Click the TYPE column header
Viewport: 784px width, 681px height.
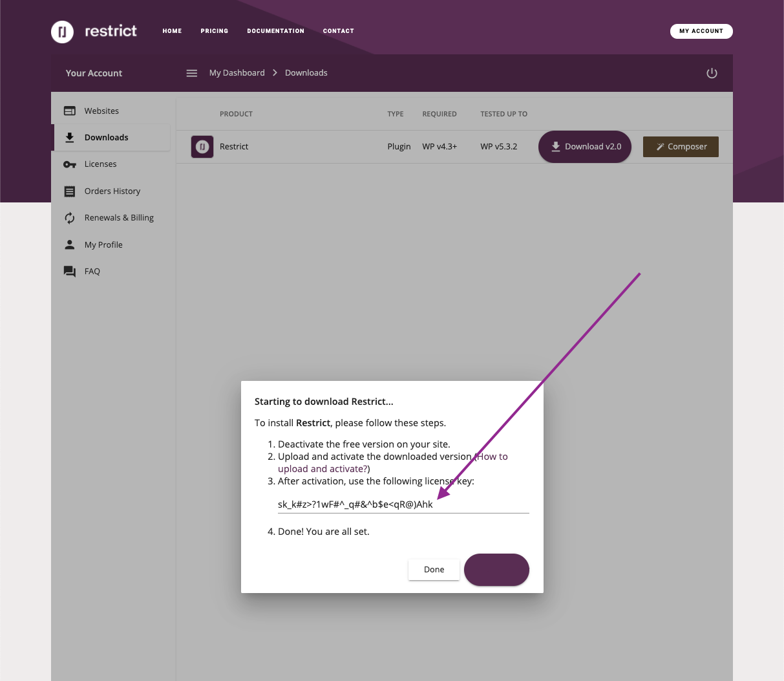coord(396,114)
